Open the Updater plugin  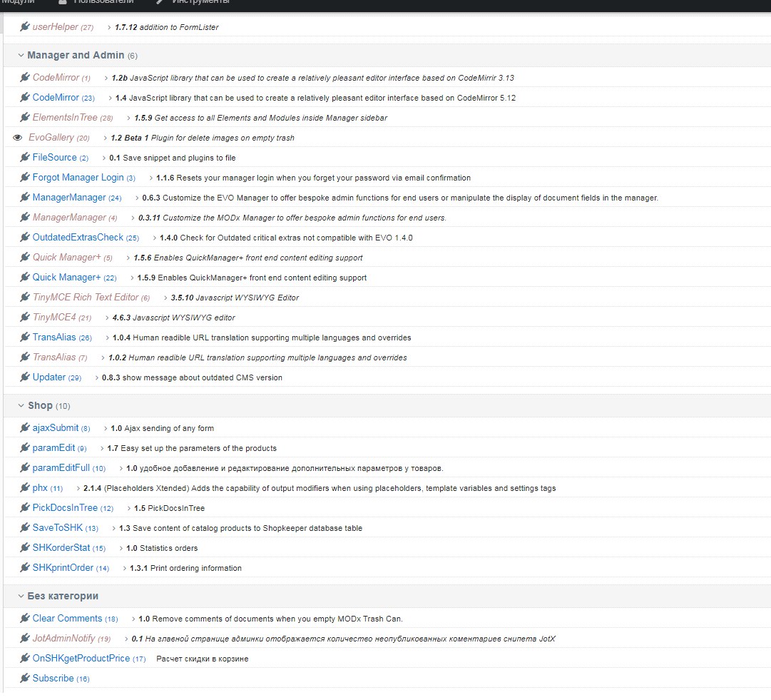(49, 377)
